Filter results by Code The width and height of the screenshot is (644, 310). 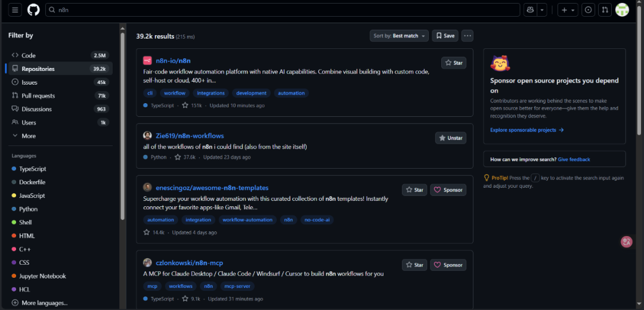pos(60,55)
